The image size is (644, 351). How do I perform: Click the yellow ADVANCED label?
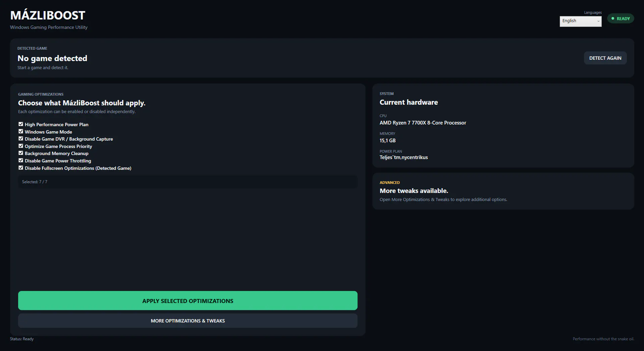[390, 183]
